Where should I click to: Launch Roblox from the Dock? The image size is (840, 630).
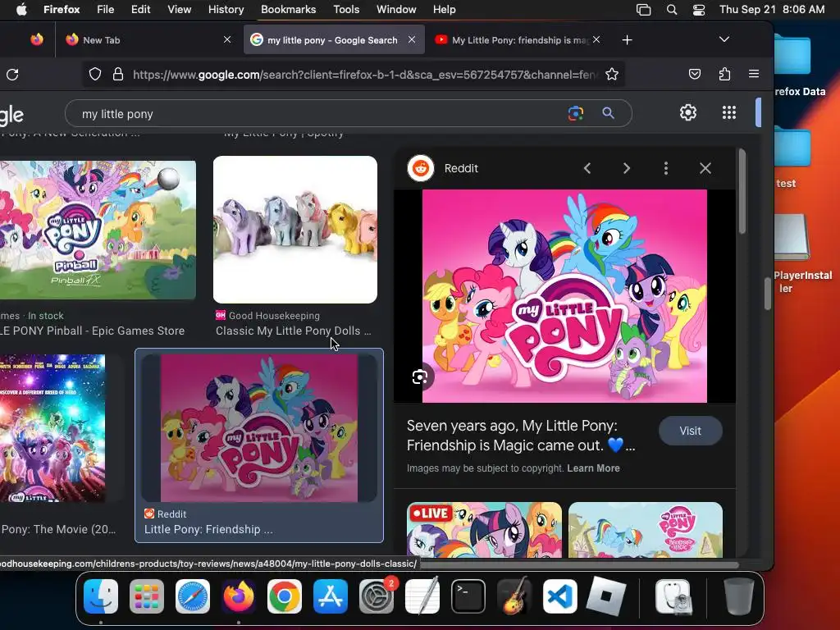[x=606, y=596]
